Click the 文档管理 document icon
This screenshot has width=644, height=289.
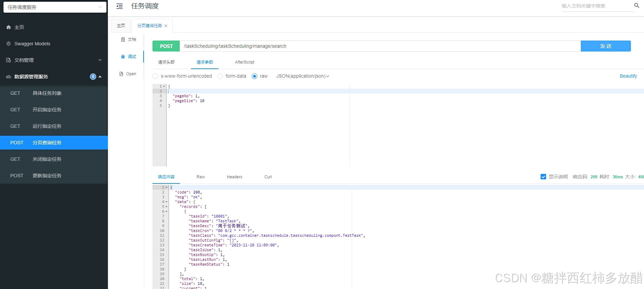(9, 60)
